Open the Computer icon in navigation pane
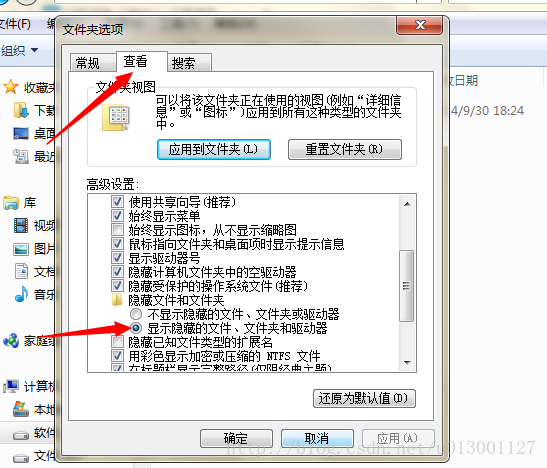The image size is (547, 468). pos(11,386)
